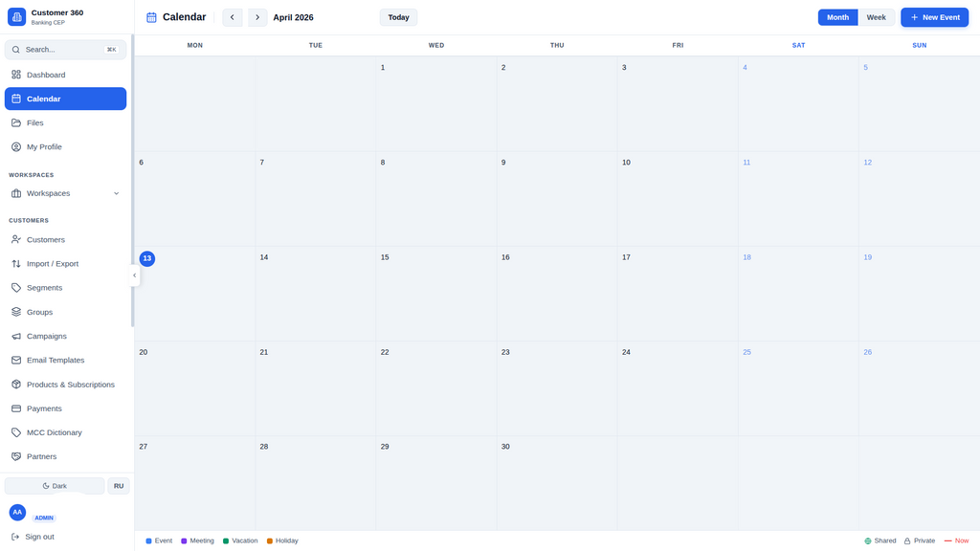Open the Dashboard icon in sidebar
980x551 pixels.
tap(16, 75)
